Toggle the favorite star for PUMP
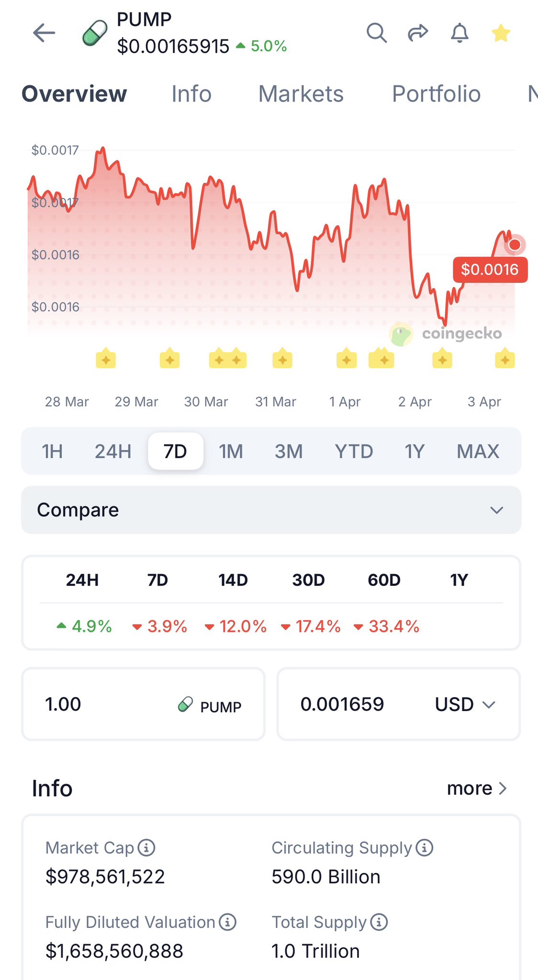538x980 pixels. (x=501, y=33)
